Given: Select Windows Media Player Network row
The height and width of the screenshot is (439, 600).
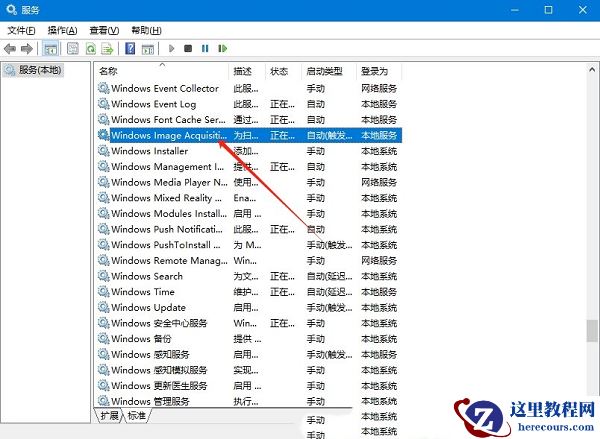Looking at the screenshot, I should click(249, 182).
